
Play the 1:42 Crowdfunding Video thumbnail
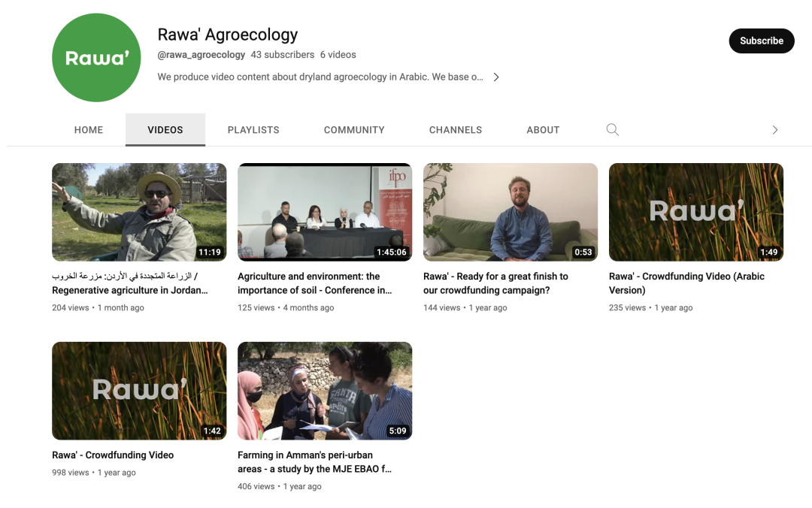(x=139, y=391)
